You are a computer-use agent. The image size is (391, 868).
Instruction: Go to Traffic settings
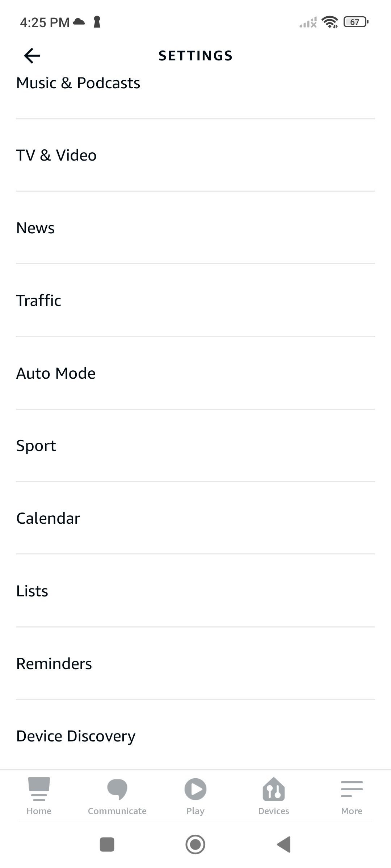pyautogui.click(x=39, y=301)
